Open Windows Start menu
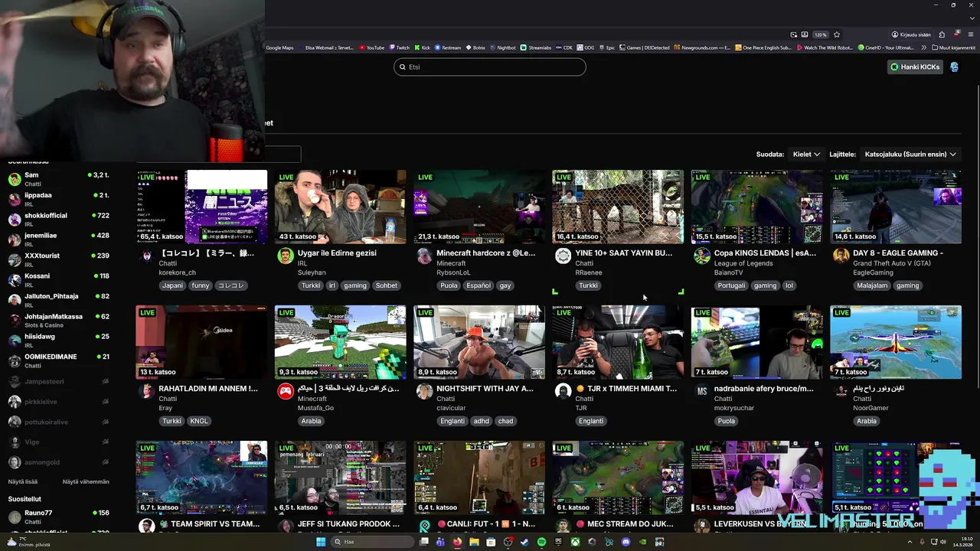The image size is (980, 551). coord(321,542)
